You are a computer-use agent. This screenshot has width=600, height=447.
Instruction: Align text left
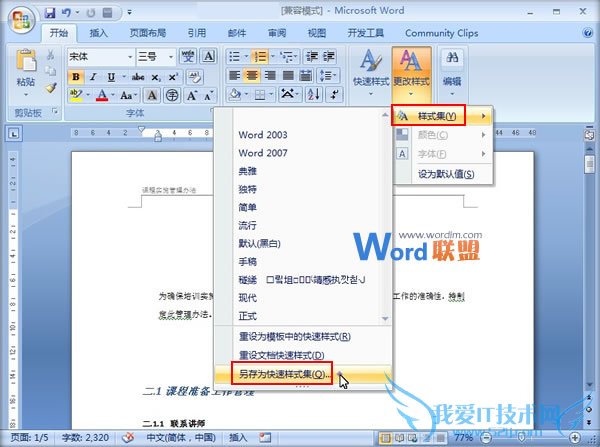234,75
